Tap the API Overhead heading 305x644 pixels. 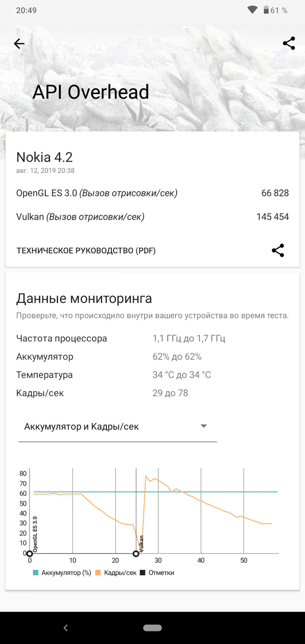[x=91, y=92]
